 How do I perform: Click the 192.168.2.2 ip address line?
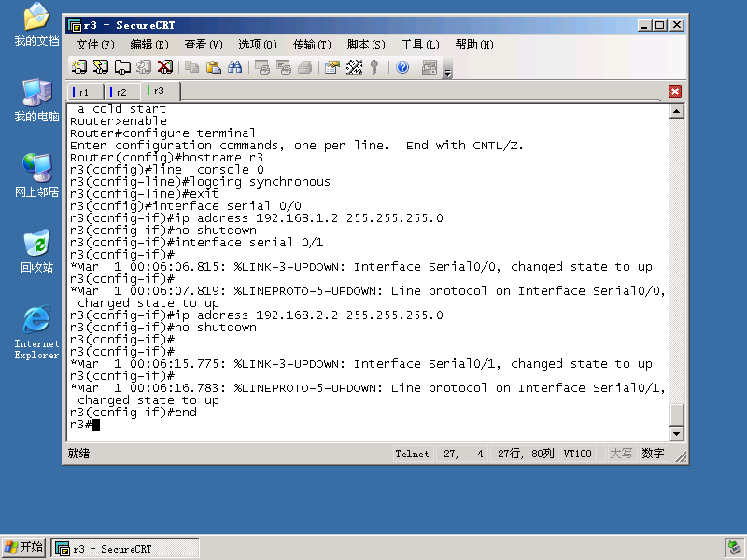pyautogui.click(x=256, y=315)
